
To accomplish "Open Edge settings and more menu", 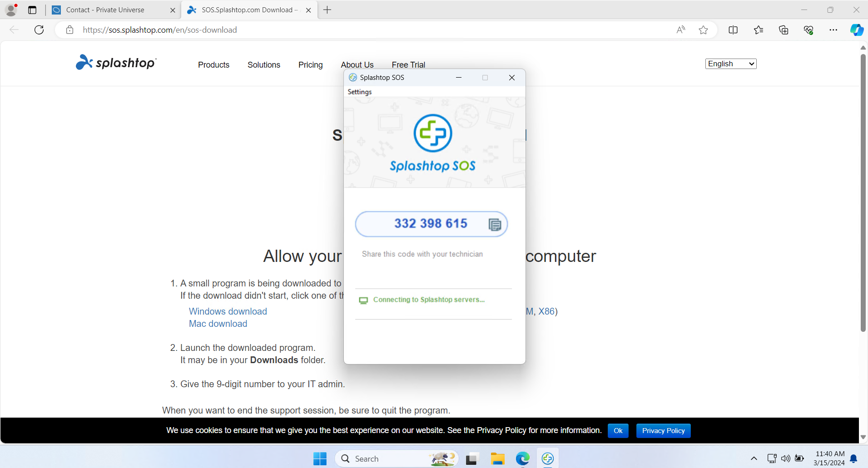I will tap(833, 30).
